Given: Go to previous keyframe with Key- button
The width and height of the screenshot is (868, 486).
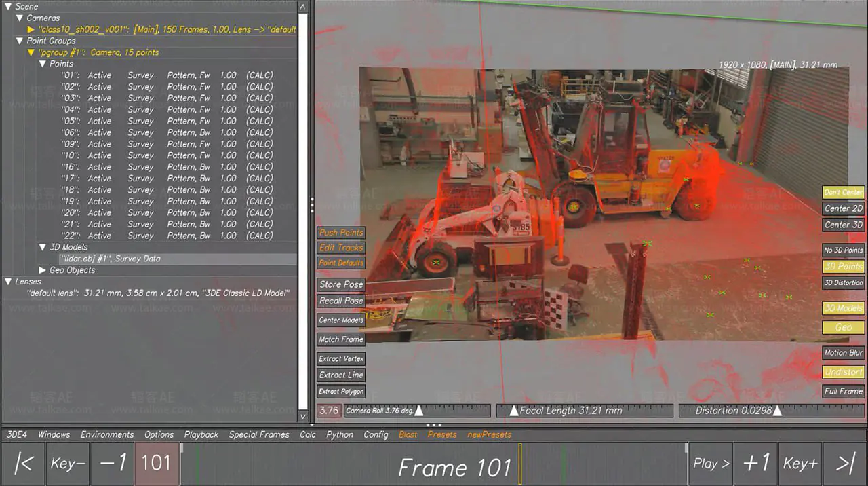Looking at the screenshot, I should point(68,464).
